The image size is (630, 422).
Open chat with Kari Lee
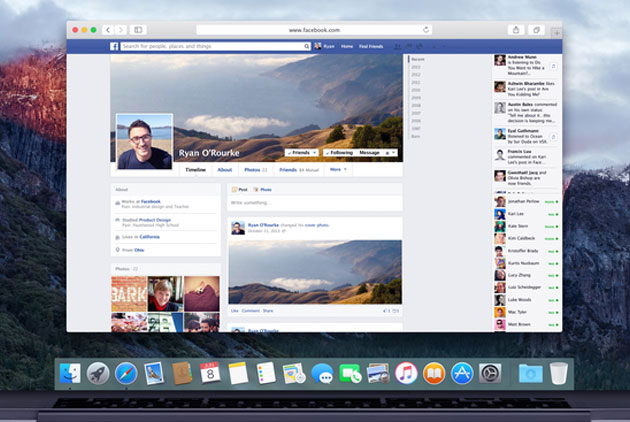(527, 214)
